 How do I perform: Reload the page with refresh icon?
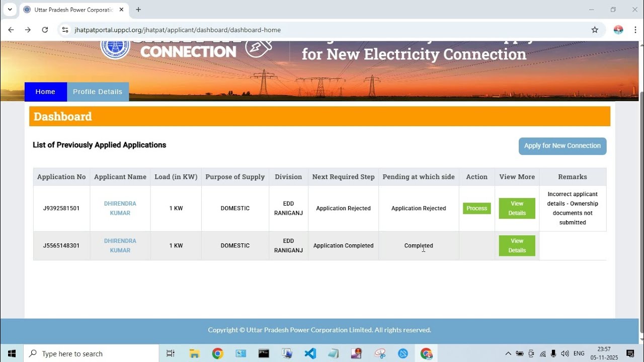[45, 30]
